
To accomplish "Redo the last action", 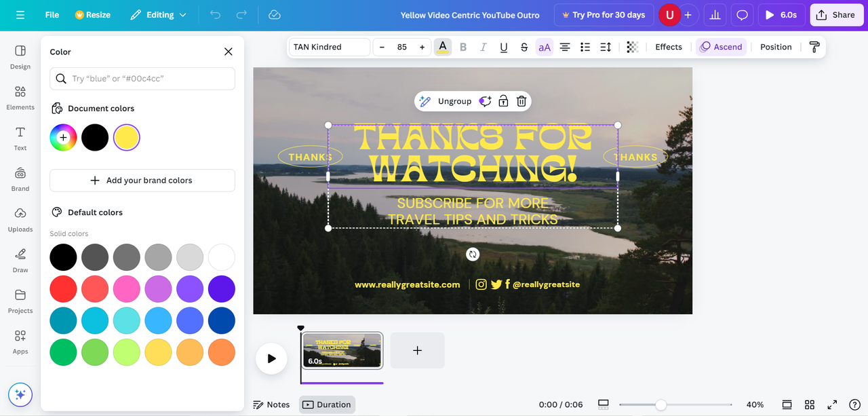I will click(241, 15).
